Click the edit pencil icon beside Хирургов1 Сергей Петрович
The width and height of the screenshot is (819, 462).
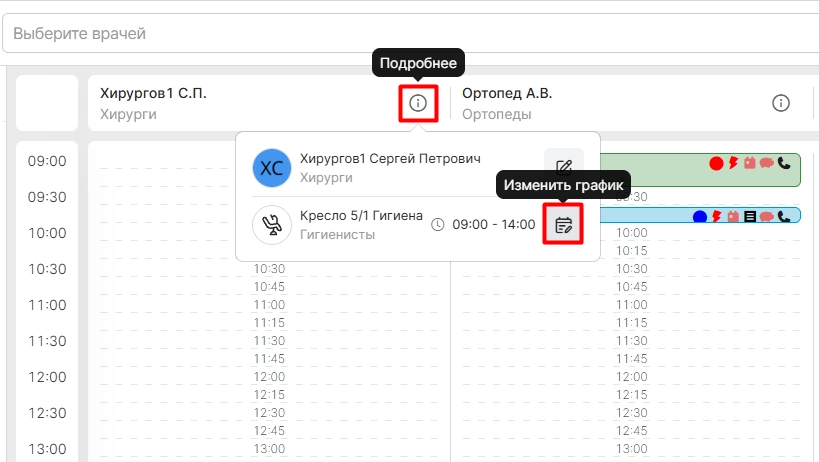(564, 167)
